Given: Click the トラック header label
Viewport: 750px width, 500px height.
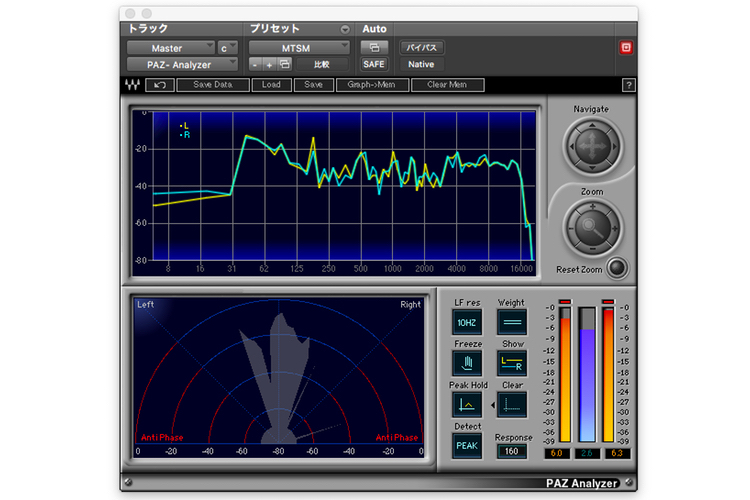Looking at the screenshot, I should (x=148, y=29).
